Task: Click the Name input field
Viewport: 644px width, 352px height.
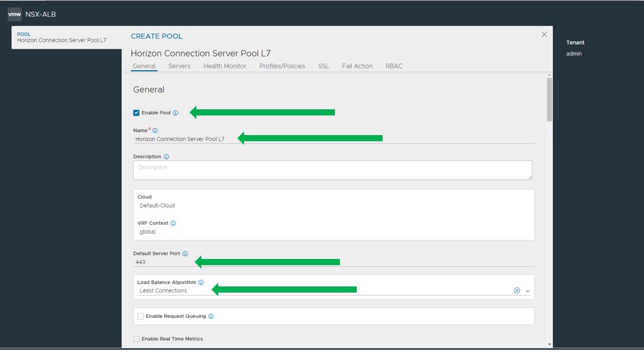Action: (x=334, y=139)
